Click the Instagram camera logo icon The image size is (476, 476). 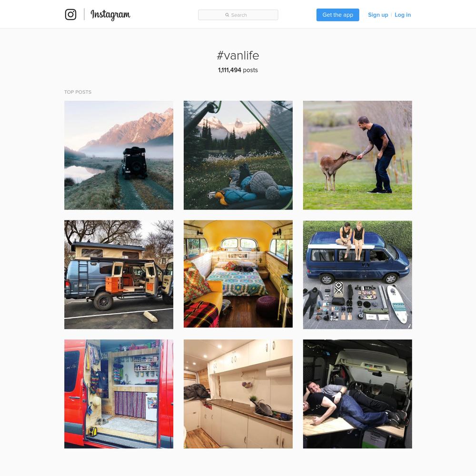[x=70, y=15]
